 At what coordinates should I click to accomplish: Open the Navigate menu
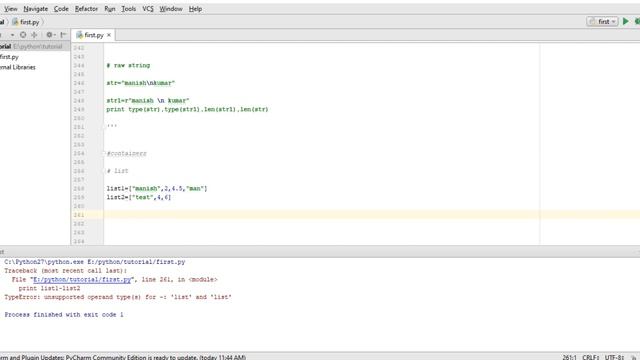(36, 9)
